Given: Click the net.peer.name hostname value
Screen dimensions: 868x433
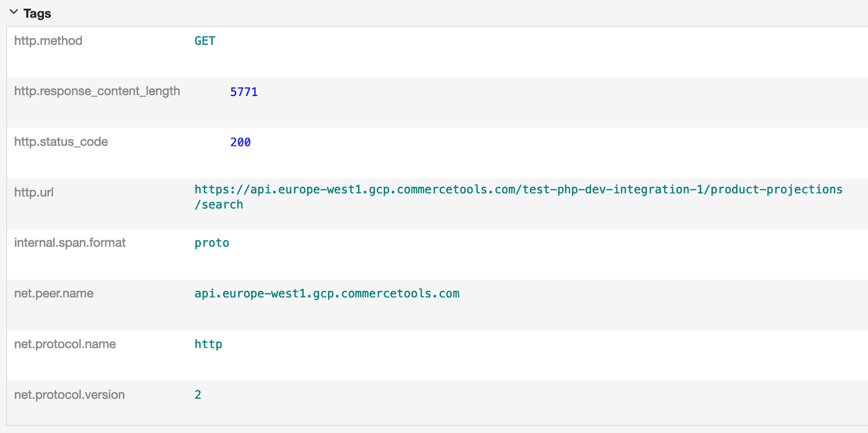Looking at the screenshot, I should [327, 294].
